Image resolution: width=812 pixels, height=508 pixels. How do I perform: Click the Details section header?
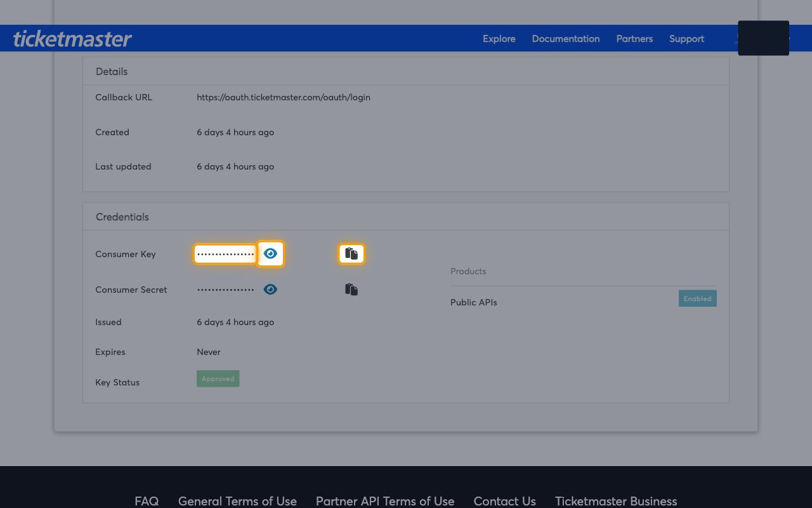coord(112,71)
